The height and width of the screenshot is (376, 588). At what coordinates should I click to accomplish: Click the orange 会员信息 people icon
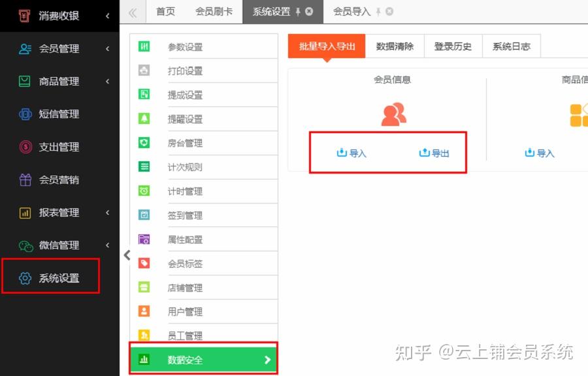[x=394, y=114]
